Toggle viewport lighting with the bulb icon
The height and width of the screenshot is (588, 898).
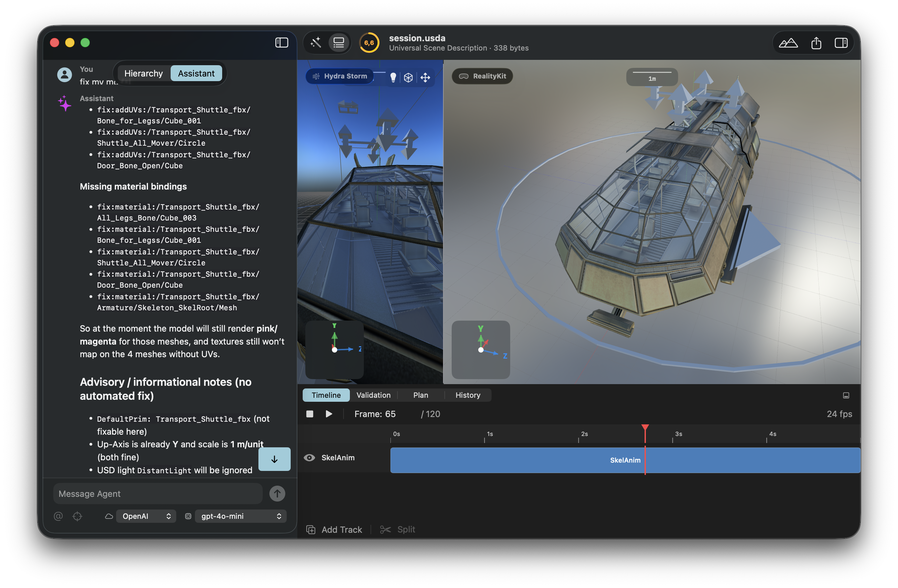(393, 77)
